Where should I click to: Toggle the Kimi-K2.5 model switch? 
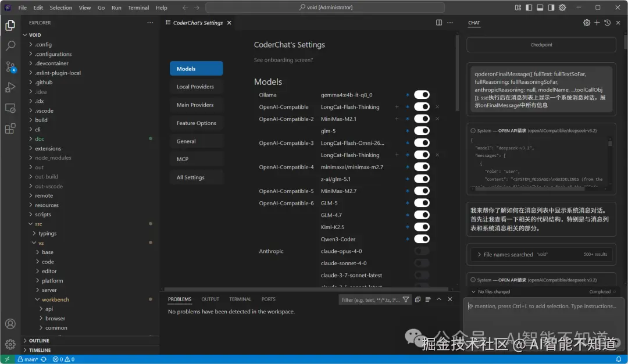[422, 227]
